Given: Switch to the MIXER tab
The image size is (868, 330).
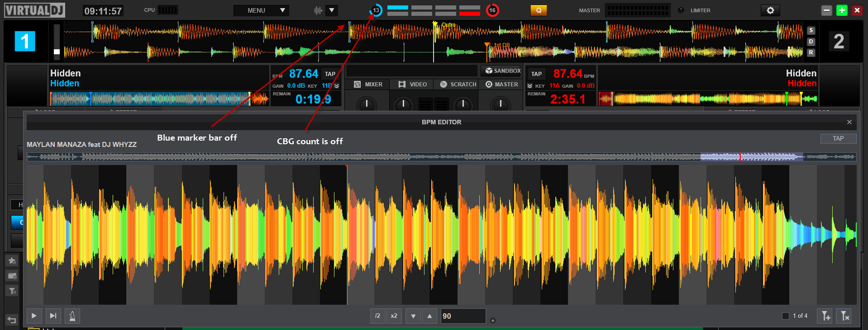Looking at the screenshot, I should click(368, 85).
